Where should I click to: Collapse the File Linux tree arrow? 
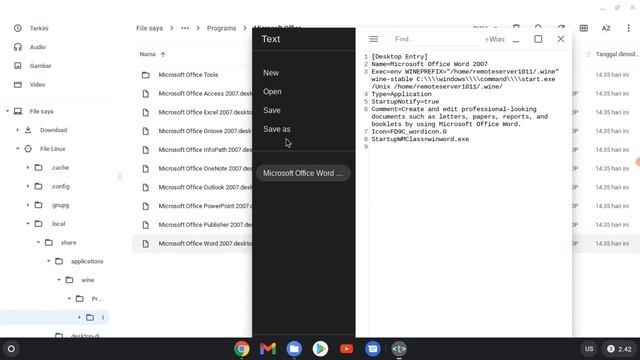[18, 149]
